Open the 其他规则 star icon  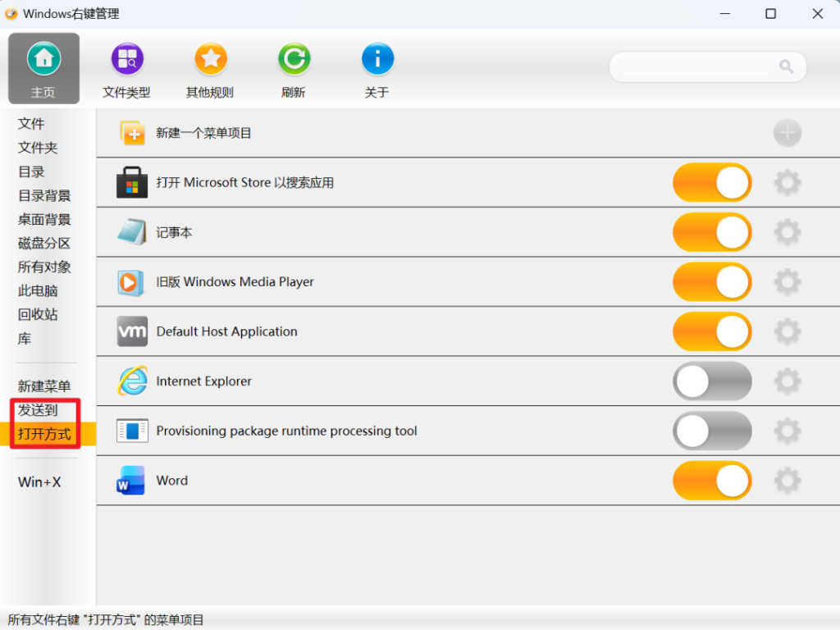pyautogui.click(x=211, y=58)
